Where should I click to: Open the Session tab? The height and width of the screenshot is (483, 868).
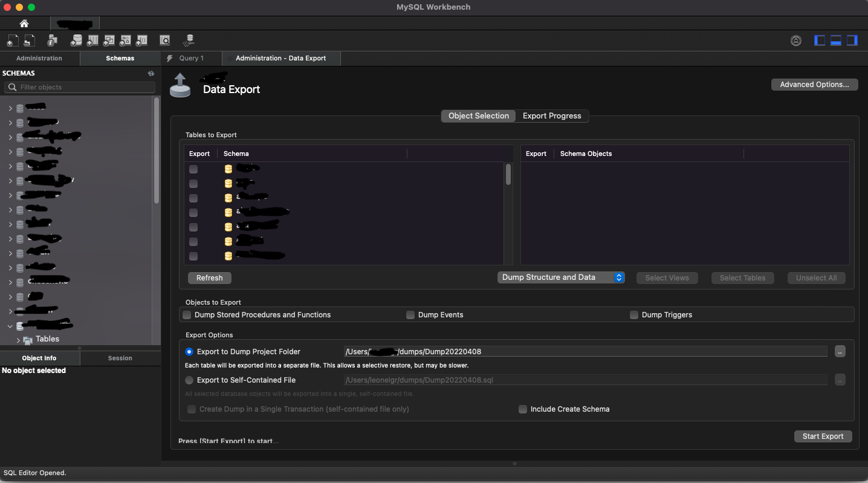[120, 358]
